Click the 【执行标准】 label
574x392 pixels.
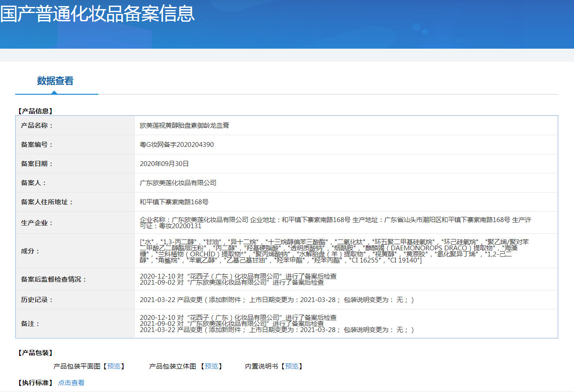pyautogui.click(x=35, y=383)
